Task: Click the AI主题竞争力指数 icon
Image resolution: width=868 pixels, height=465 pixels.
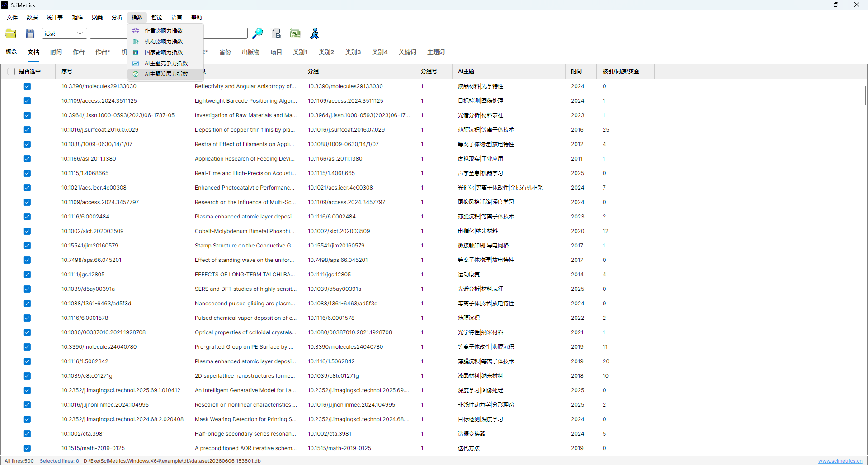Action: 136,63
